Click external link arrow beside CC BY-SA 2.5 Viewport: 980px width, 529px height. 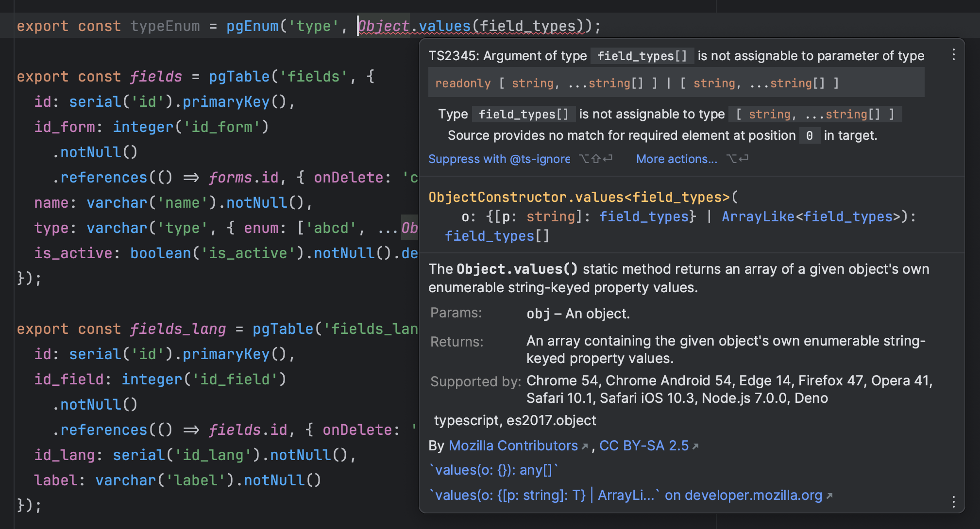coord(695,445)
